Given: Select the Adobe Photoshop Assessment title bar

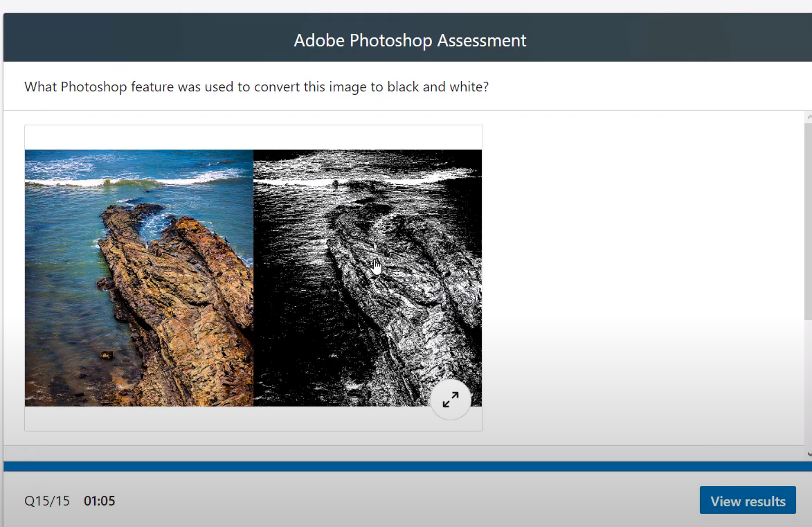Looking at the screenshot, I should click(410, 40).
